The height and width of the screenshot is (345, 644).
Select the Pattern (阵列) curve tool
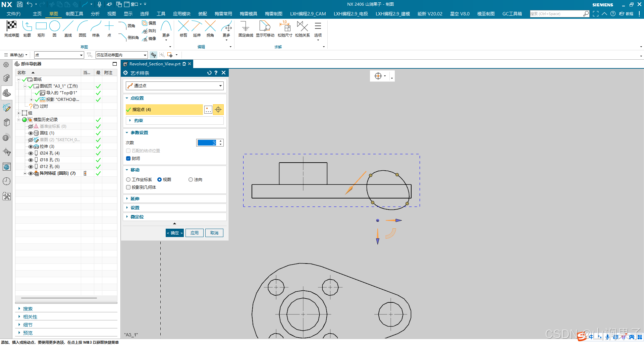click(x=149, y=31)
